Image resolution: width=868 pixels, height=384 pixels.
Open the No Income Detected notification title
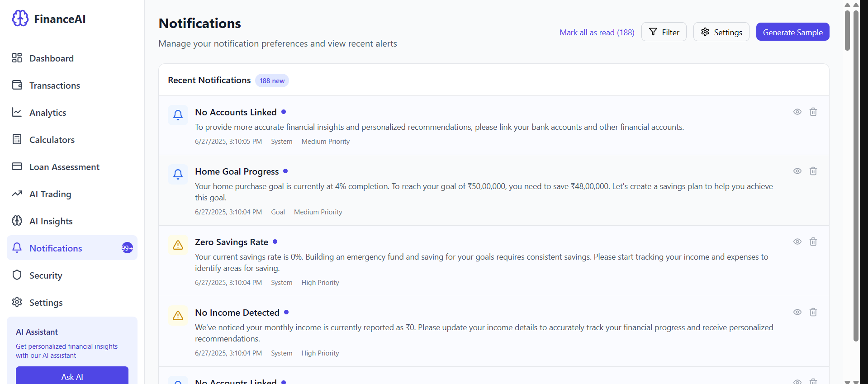click(x=237, y=313)
